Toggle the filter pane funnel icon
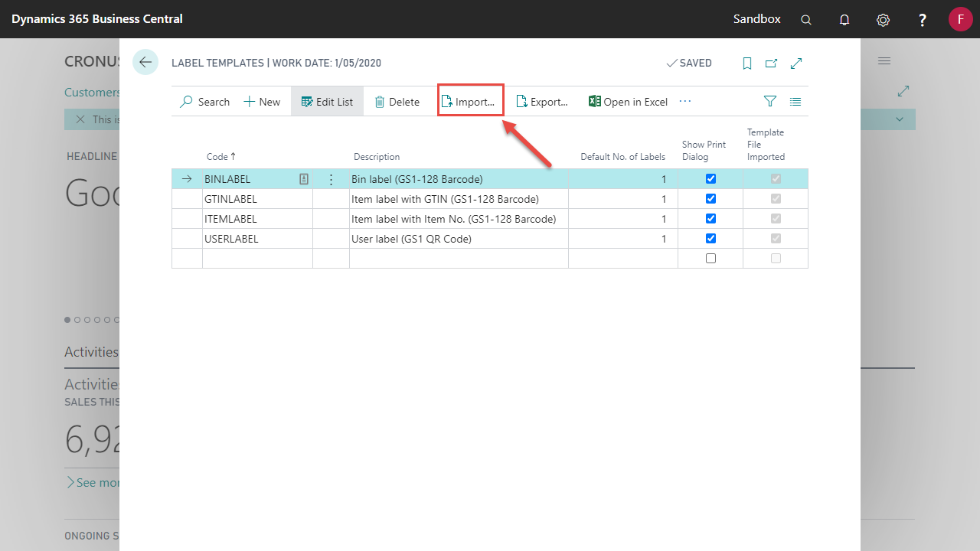The width and height of the screenshot is (980, 551). click(x=770, y=101)
